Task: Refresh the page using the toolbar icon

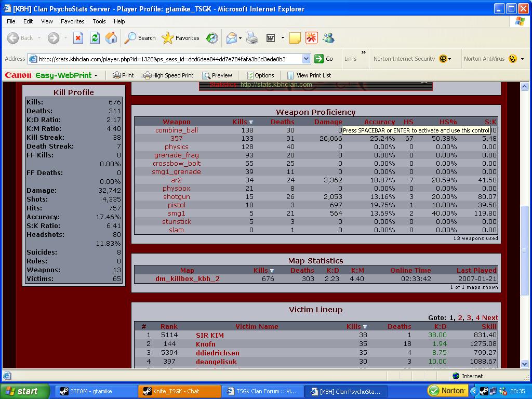Action: pyautogui.click(x=95, y=38)
